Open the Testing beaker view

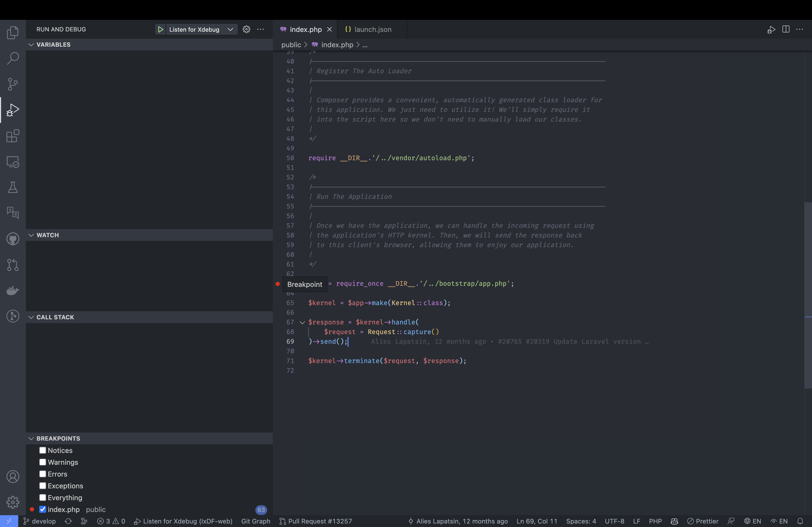(x=13, y=187)
